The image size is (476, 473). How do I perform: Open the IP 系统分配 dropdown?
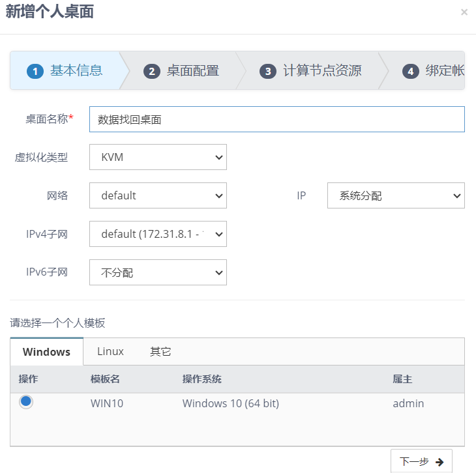tap(396, 195)
